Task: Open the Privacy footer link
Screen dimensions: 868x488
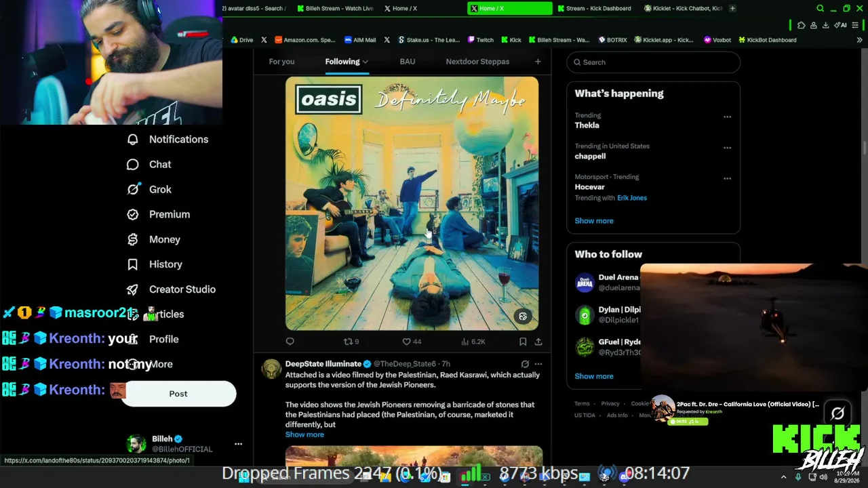Action: click(x=610, y=403)
